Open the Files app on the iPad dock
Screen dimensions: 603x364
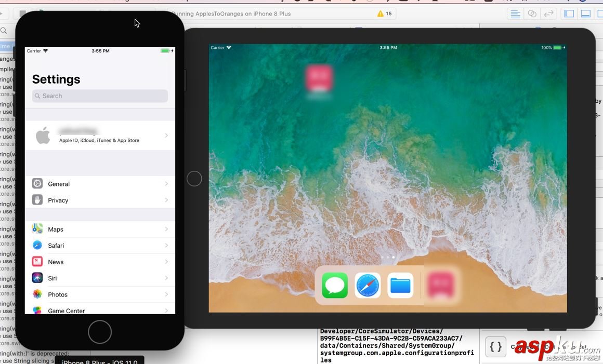point(400,285)
